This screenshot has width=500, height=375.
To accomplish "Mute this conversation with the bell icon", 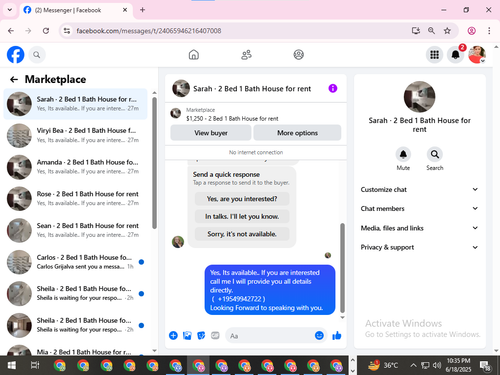I will [403, 154].
